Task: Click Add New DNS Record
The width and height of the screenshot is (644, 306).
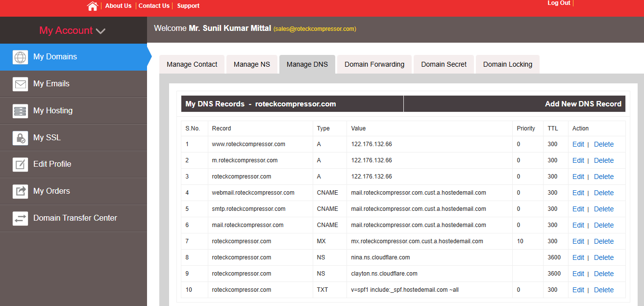Action: (583, 104)
